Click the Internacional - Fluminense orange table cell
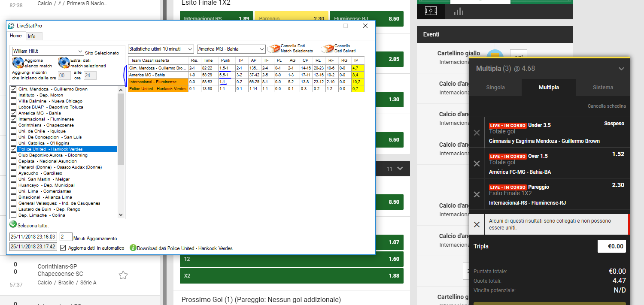The height and width of the screenshot is (305, 644). (x=158, y=82)
